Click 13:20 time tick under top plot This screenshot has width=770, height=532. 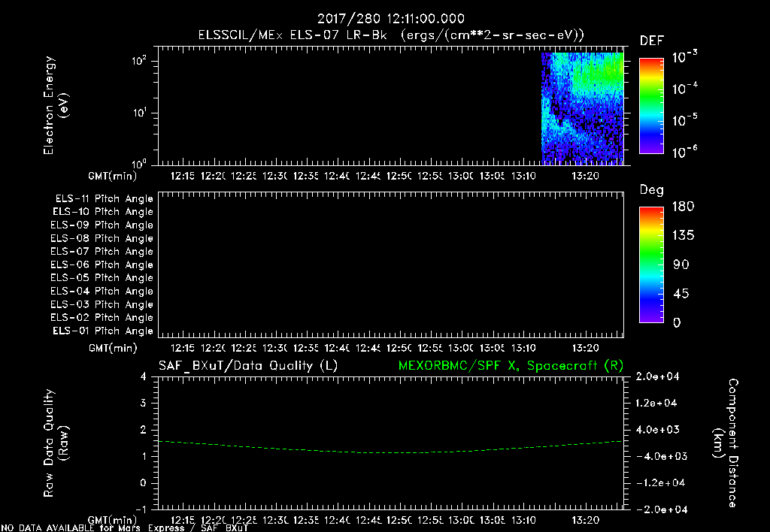[x=585, y=176]
